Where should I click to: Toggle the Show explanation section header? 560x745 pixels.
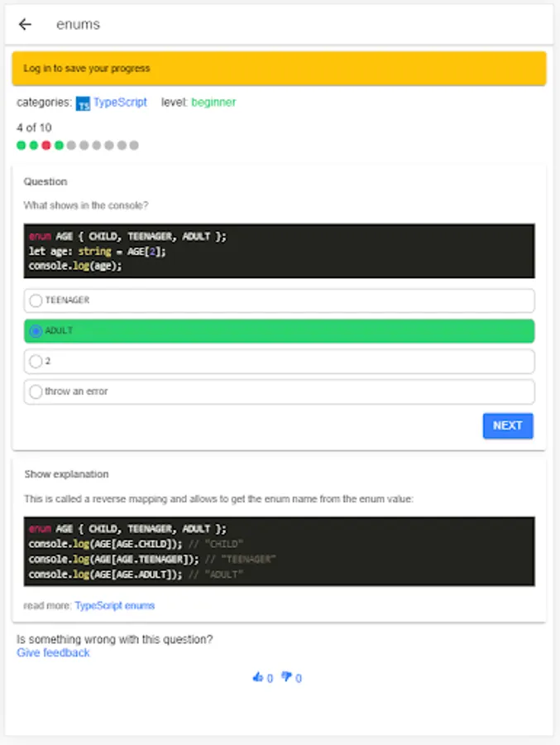67,474
